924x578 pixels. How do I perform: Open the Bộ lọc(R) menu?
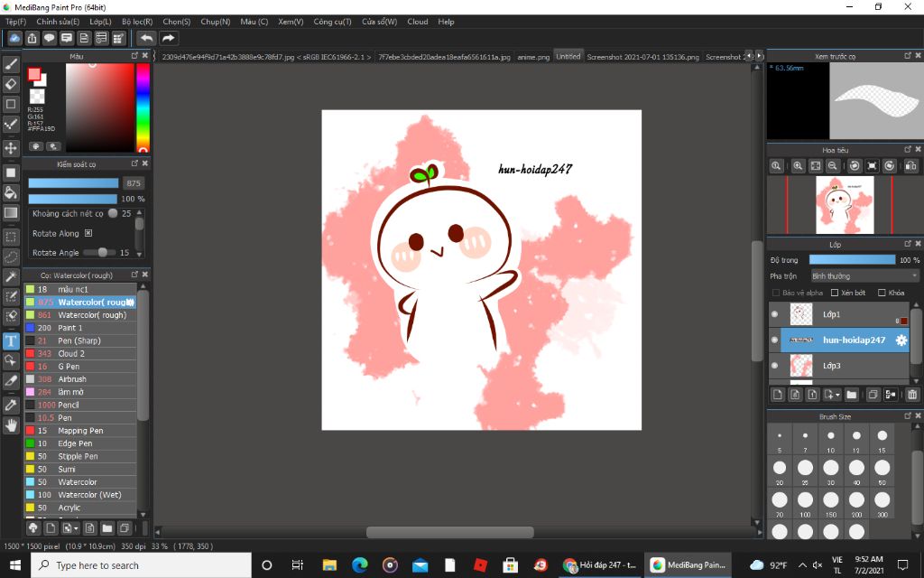tap(137, 22)
